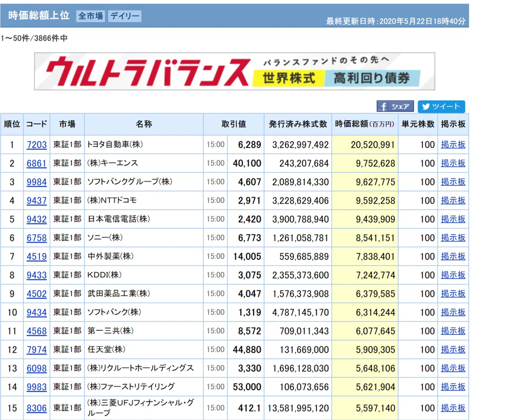The width and height of the screenshot is (519, 420).
Task: Click the 名称 column header
Action: (x=144, y=124)
